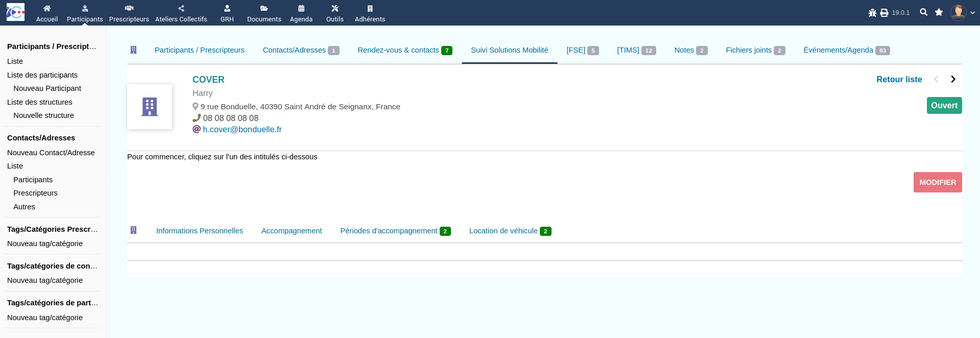Screen dimensions: 980x338
Task: Open email link h.cover@bonduelle.fr
Action: (242, 130)
